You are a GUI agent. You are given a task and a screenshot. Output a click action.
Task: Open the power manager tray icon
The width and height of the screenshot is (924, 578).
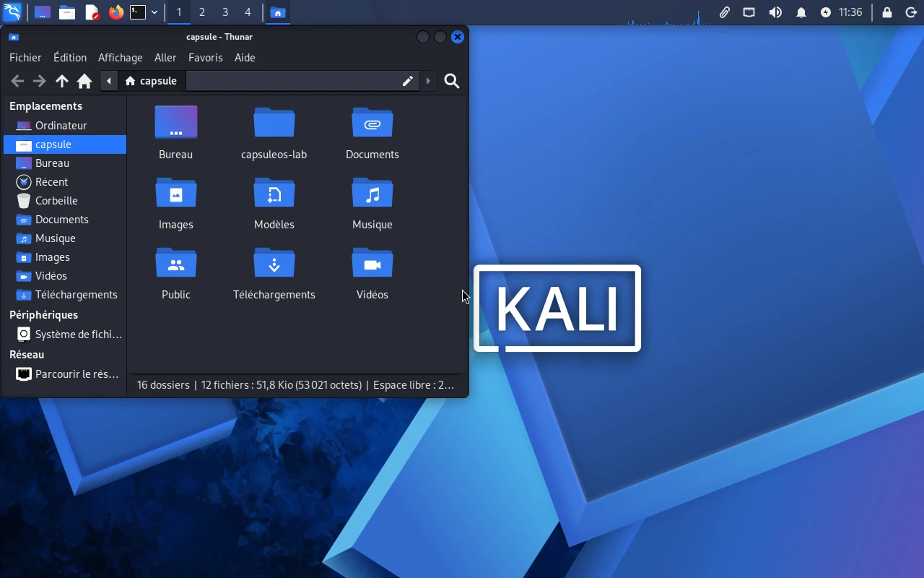tap(826, 12)
